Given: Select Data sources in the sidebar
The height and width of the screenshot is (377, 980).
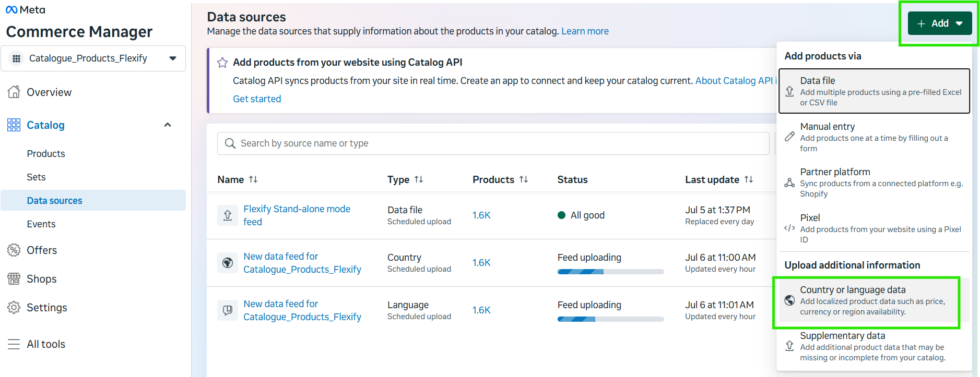Looking at the screenshot, I should pos(93,200).
